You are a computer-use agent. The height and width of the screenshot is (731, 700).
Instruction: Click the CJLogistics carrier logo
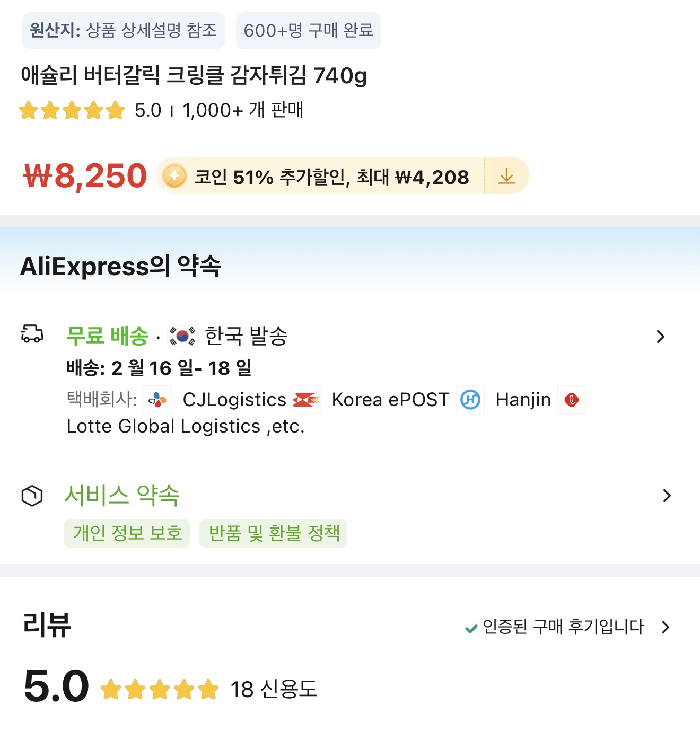point(157,400)
